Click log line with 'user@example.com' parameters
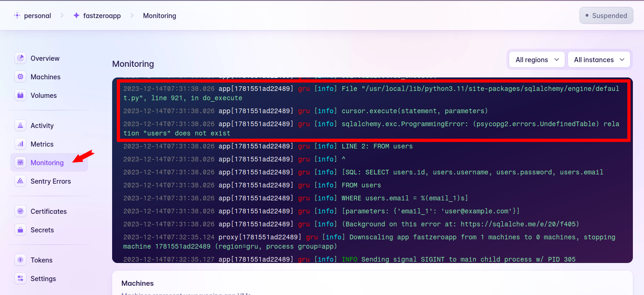Viewport: 644px width, 295px height. tap(322, 211)
